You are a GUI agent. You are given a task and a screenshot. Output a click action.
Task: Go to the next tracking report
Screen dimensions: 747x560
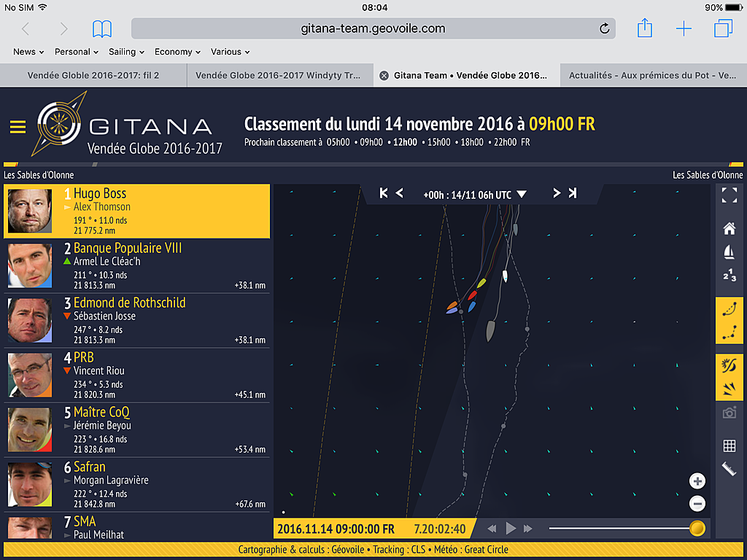[556, 192]
